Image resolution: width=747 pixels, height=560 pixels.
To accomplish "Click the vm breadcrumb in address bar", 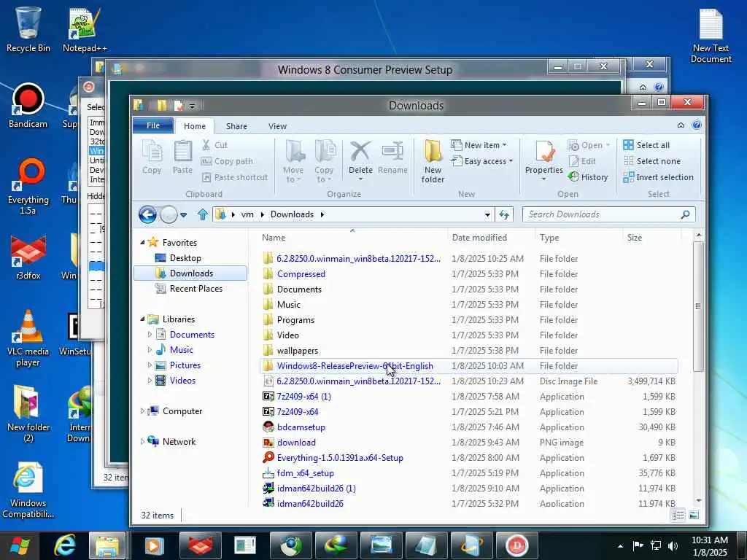I will [x=247, y=215].
